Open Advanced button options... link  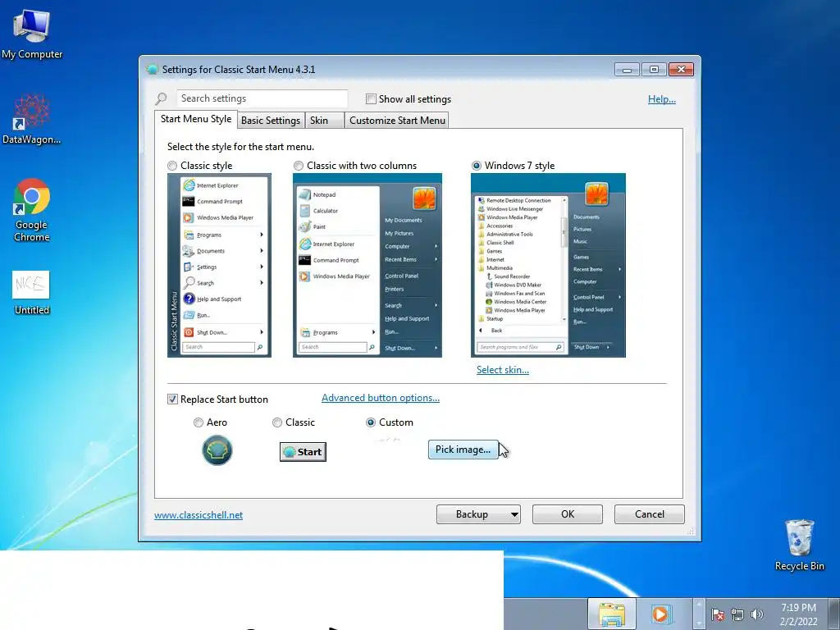coord(381,398)
